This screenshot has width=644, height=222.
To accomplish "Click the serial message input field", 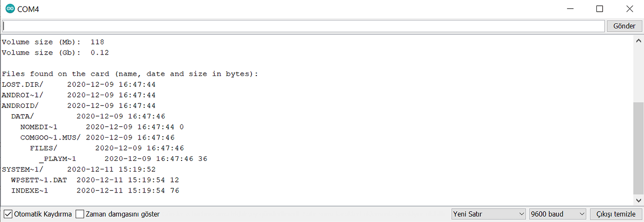I will pyautogui.click(x=303, y=26).
